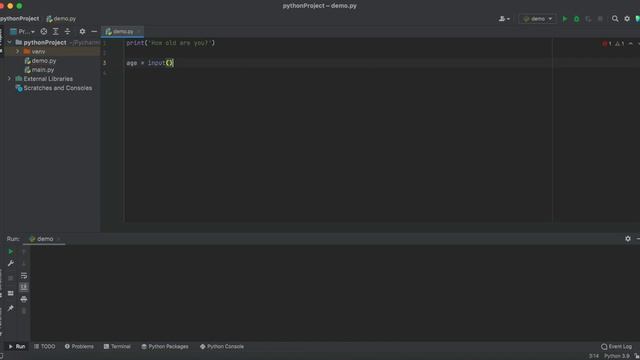Screen dimensions: 640x360
Task: Open the Terminal tool window tab
Action: point(117,347)
